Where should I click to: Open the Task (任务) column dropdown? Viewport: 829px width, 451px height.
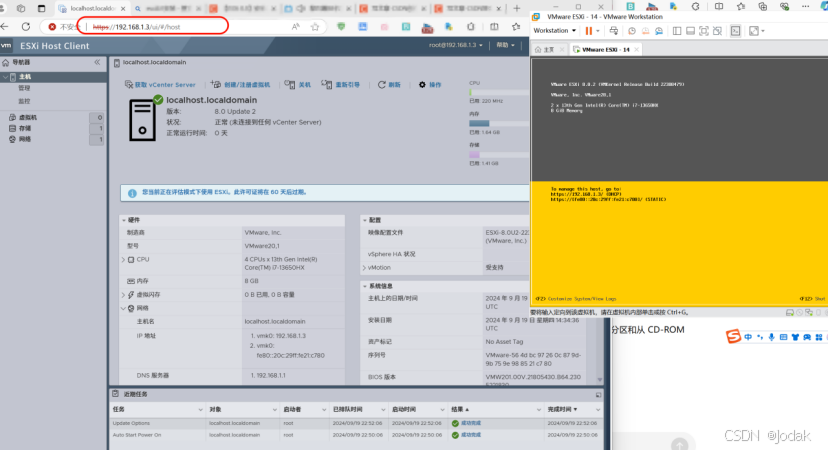pos(200,410)
